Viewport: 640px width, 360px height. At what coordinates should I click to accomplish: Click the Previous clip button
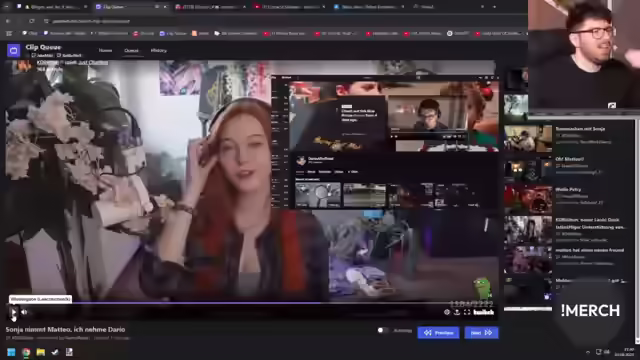coord(438,333)
